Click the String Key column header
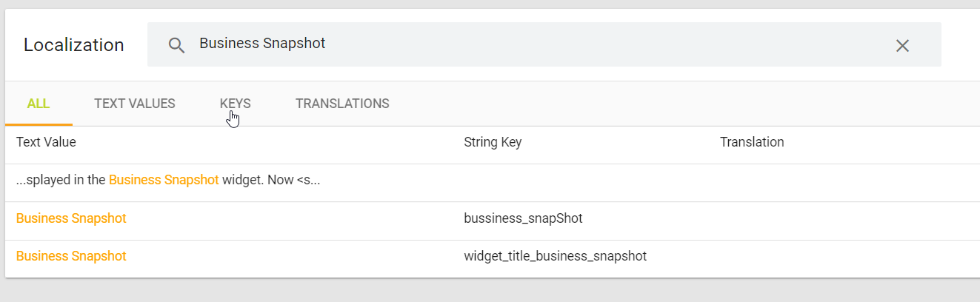The image size is (980, 302). coord(493,142)
